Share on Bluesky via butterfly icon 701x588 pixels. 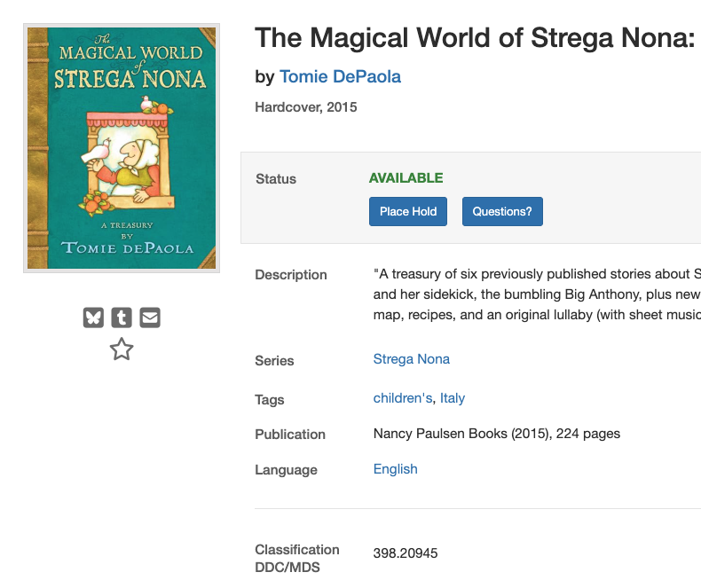coord(93,318)
